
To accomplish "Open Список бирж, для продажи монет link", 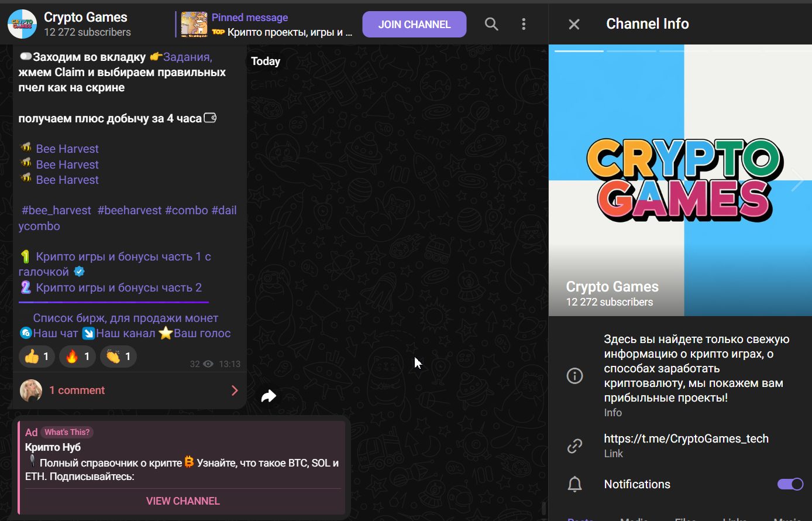I will (126, 318).
